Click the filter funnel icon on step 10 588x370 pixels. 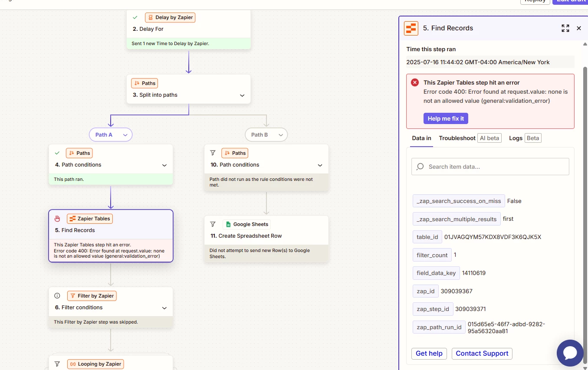tap(213, 153)
